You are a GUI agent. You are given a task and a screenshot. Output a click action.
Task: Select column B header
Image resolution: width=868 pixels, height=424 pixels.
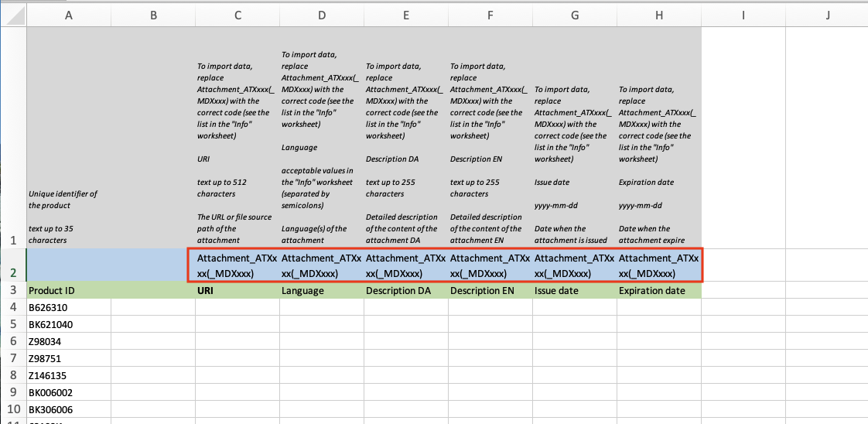(x=153, y=16)
